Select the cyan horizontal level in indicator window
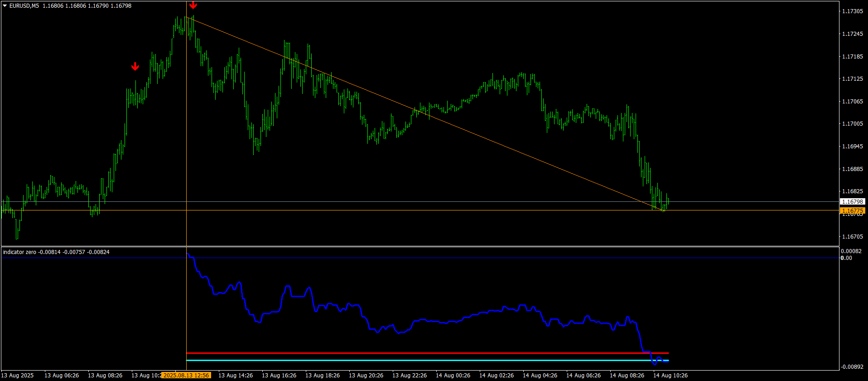 tap(427, 361)
